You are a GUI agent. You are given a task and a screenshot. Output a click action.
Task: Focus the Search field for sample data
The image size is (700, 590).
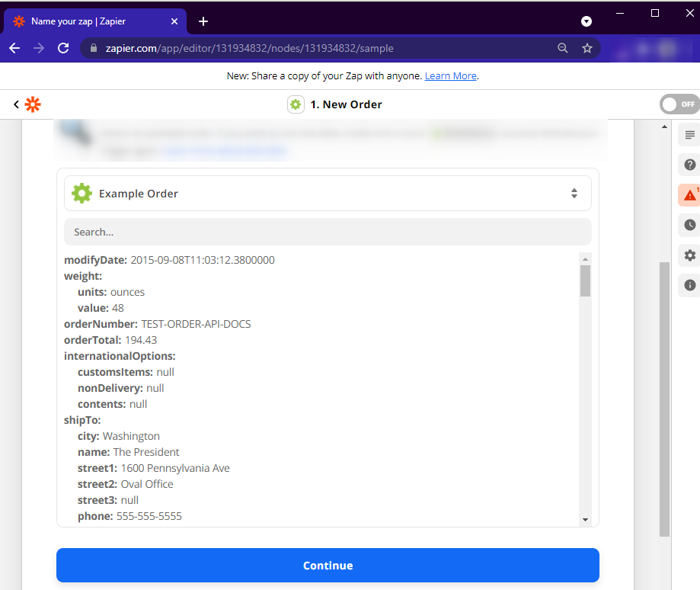(x=328, y=232)
